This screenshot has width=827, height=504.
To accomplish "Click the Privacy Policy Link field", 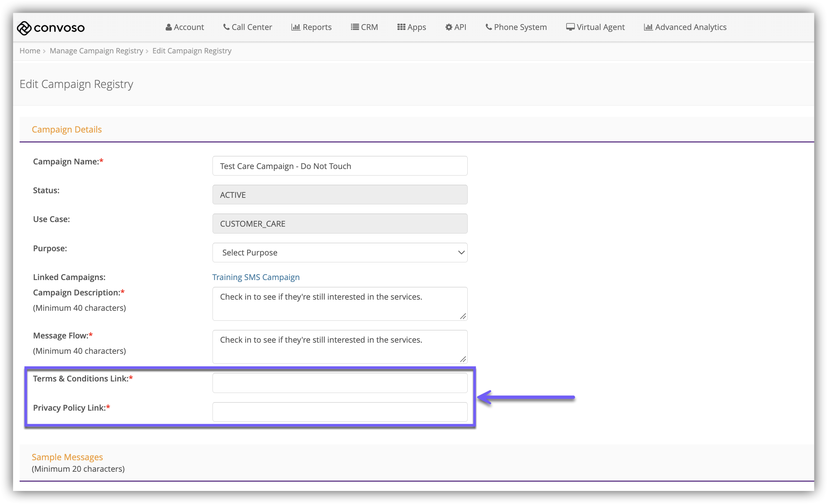I will coord(340,412).
